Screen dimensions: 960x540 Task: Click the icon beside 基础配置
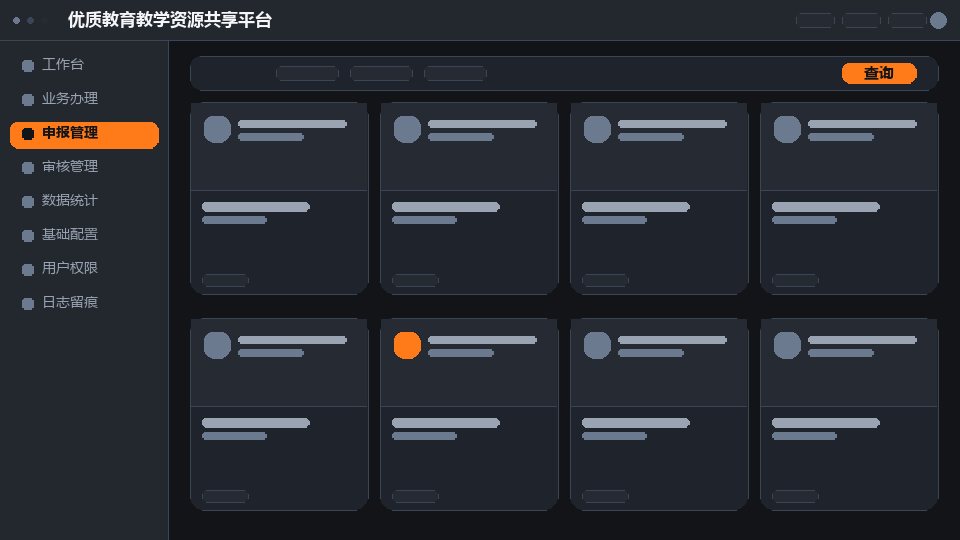[28, 235]
